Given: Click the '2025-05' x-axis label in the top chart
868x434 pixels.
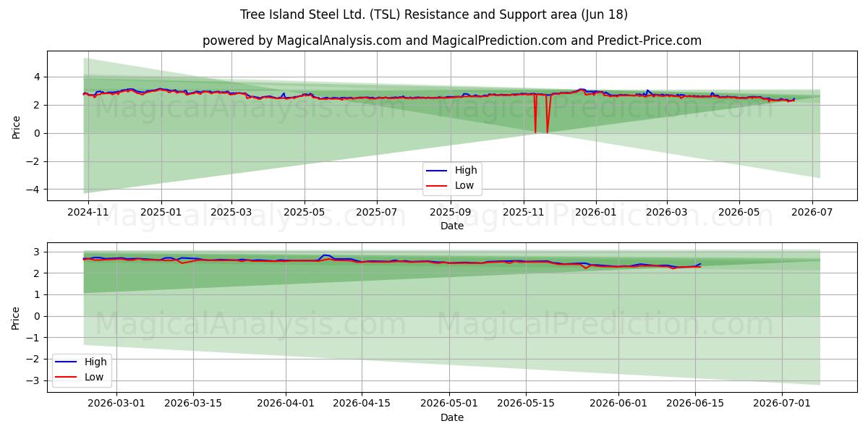Looking at the screenshot, I should 304,213.
